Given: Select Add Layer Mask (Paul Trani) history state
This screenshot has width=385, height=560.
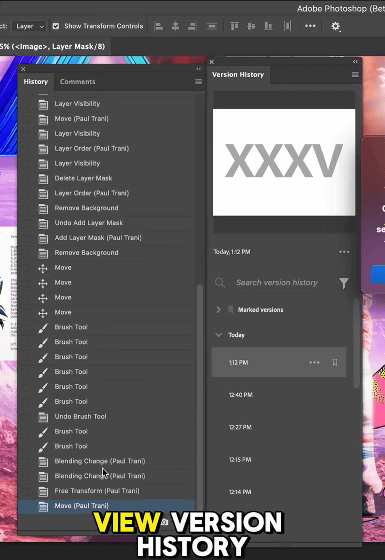Looking at the screenshot, I should [x=106, y=238].
